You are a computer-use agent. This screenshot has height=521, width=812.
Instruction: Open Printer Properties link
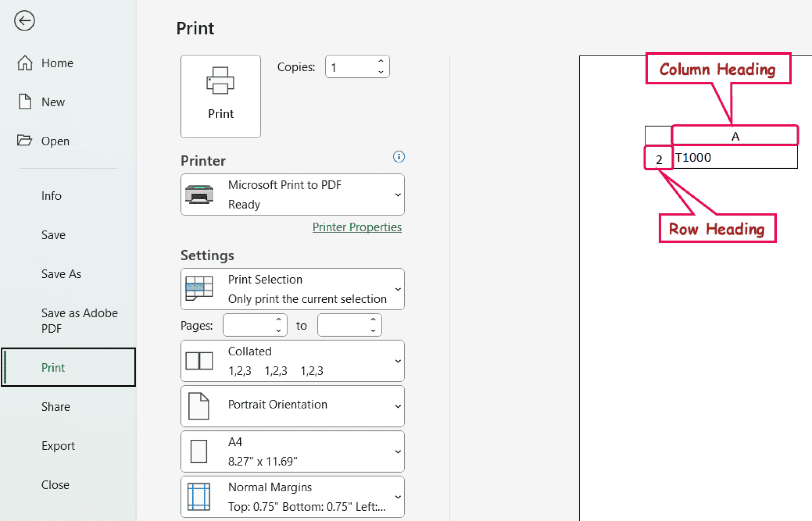356,227
